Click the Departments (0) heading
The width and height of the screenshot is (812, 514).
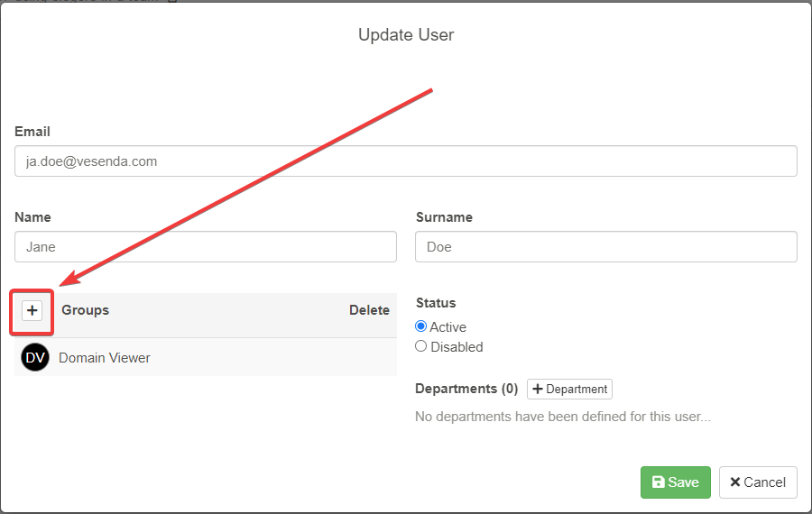pos(466,389)
